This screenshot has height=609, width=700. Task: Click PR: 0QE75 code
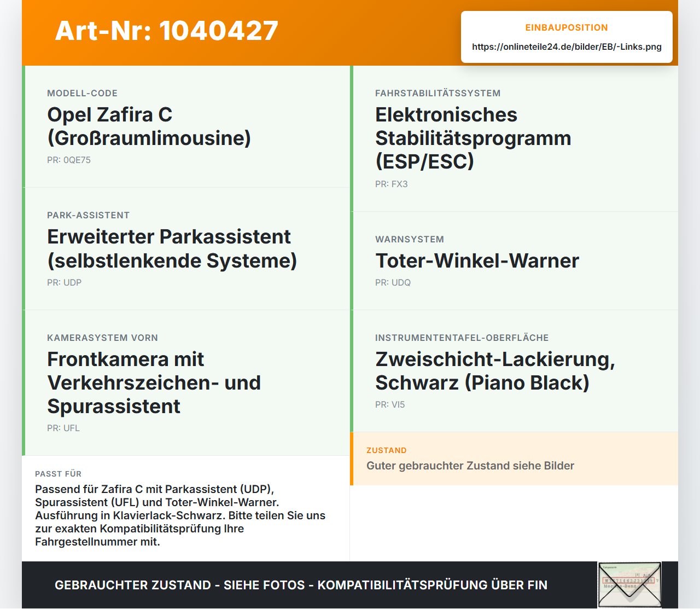pyautogui.click(x=69, y=160)
